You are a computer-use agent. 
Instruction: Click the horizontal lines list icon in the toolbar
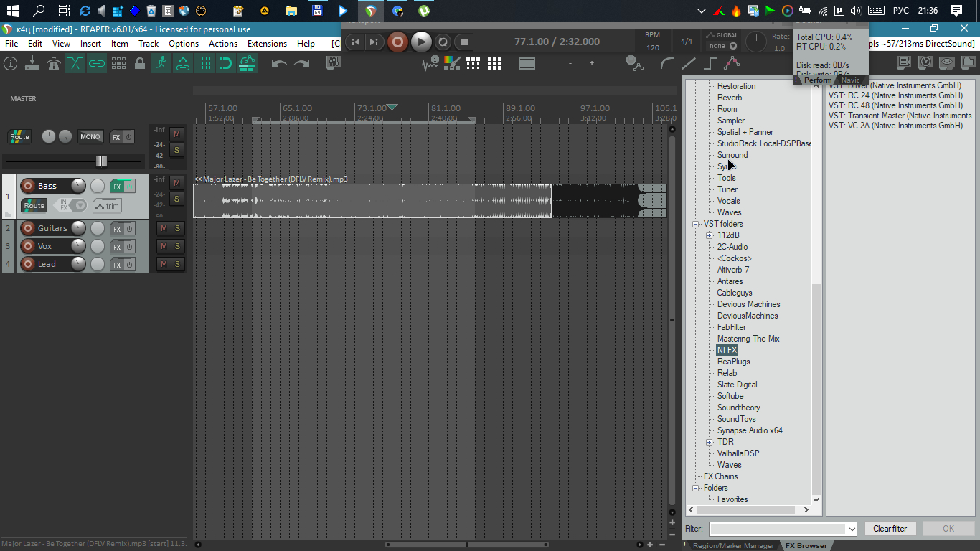(527, 64)
